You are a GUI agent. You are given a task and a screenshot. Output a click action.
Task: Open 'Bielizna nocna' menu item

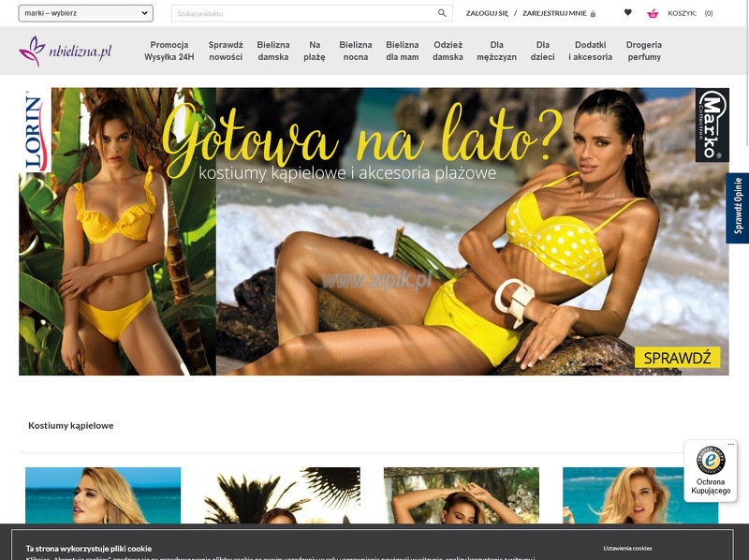356,51
